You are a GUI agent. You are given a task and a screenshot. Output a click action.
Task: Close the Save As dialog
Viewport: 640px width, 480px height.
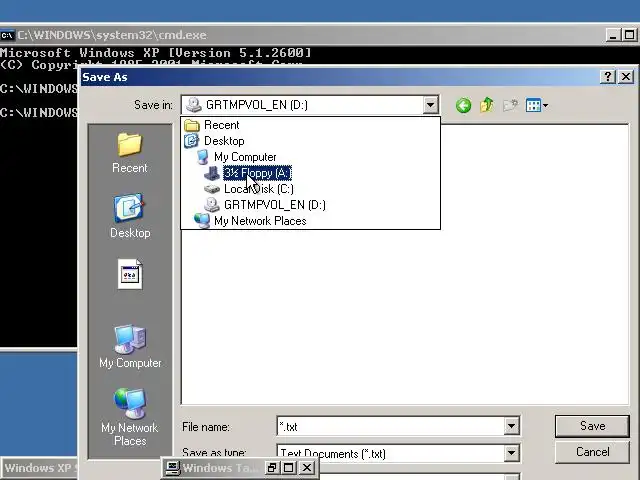point(626,77)
